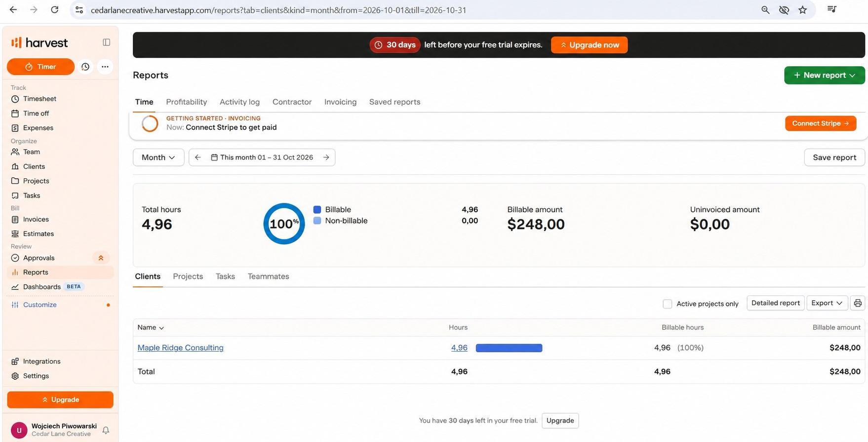Click the Detailed report button
This screenshot has height=442, width=868.
click(x=776, y=303)
